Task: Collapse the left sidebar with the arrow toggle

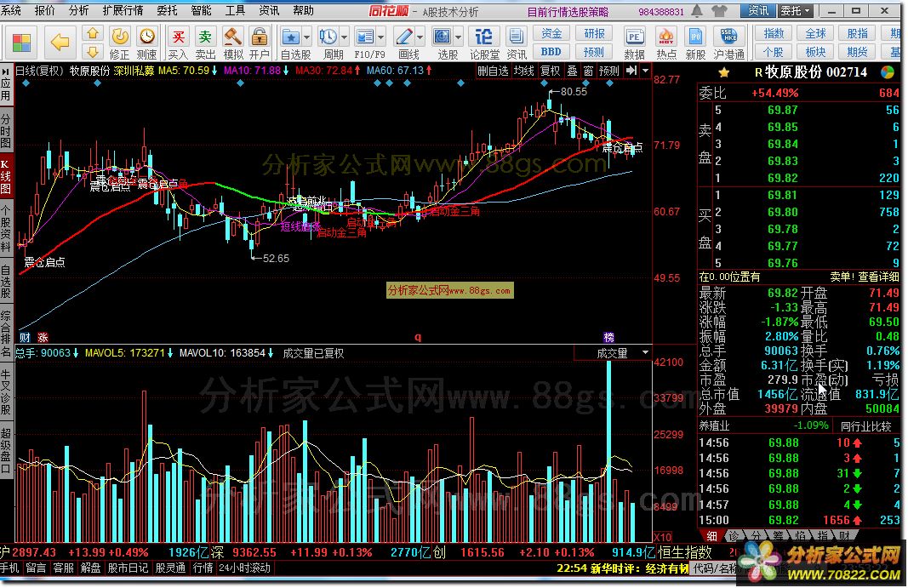Action: click(6, 71)
